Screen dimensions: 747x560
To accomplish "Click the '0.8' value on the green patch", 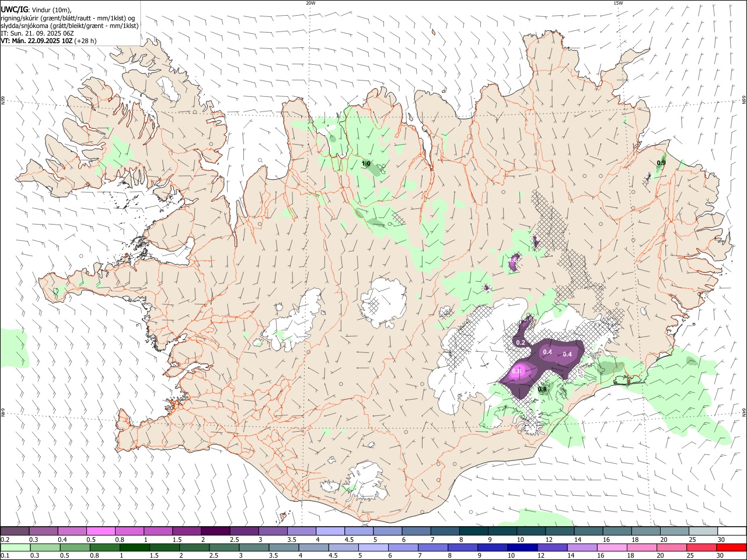I will 542,389.
